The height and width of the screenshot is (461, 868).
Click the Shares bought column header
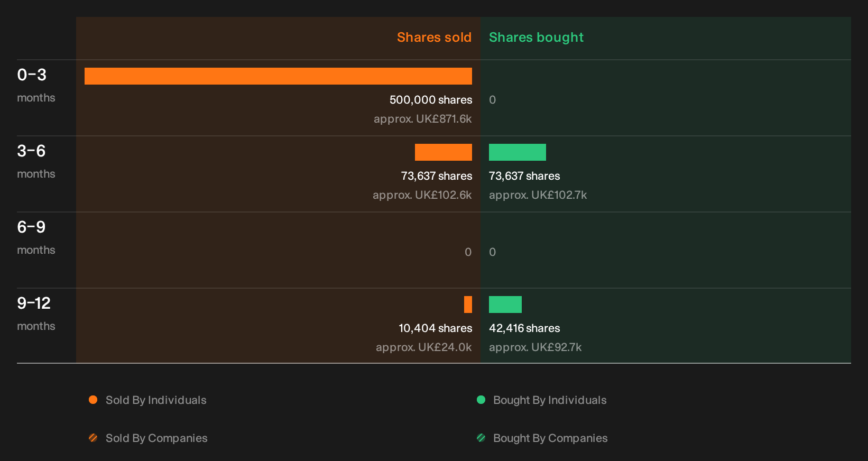[x=536, y=38]
